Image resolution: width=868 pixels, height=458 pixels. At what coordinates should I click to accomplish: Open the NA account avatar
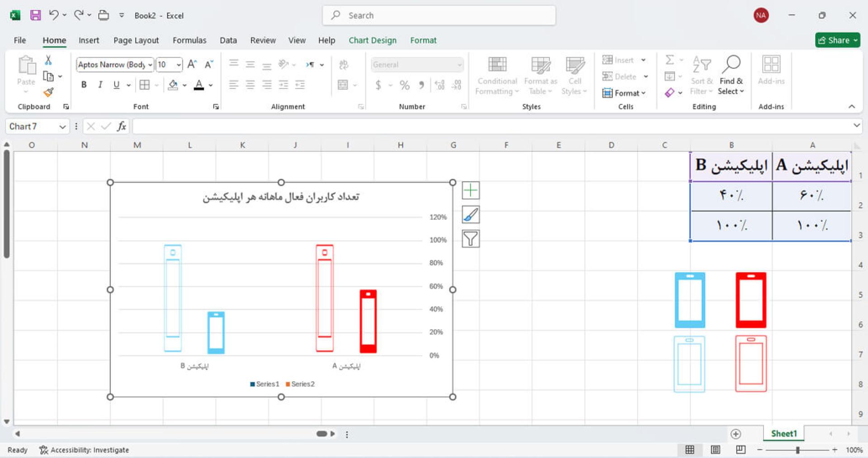pos(761,15)
